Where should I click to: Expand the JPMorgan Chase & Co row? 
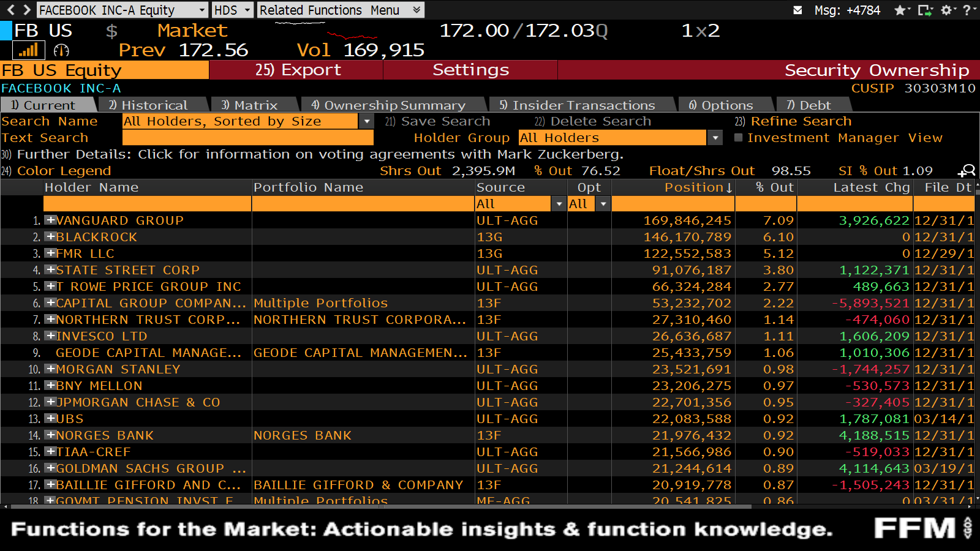tap(50, 402)
